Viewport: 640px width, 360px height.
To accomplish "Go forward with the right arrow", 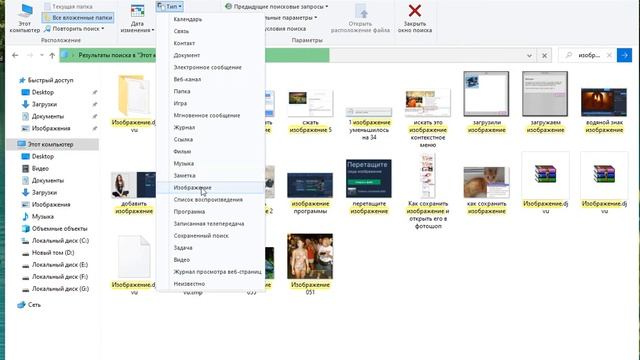I will pyautogui.click(x=30, y=55).
